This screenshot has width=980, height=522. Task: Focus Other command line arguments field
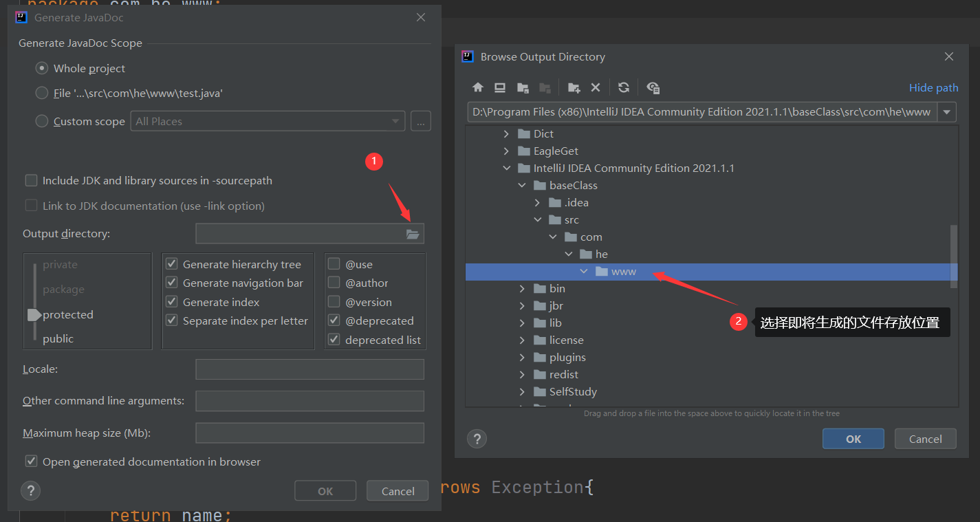pyautogui.click(x=309, y=401)
